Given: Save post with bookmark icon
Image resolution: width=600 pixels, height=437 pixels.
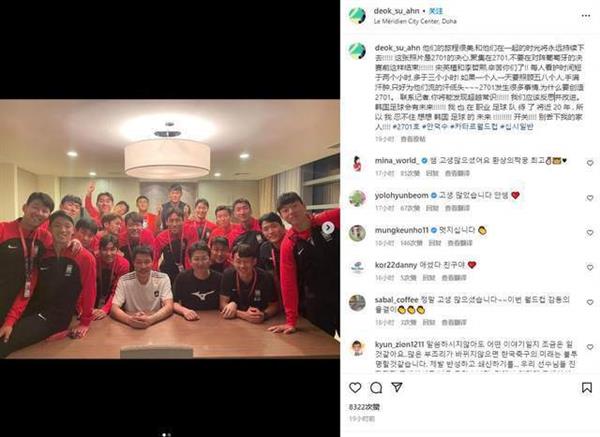Looking at the screenshot, I should (586, 388).
